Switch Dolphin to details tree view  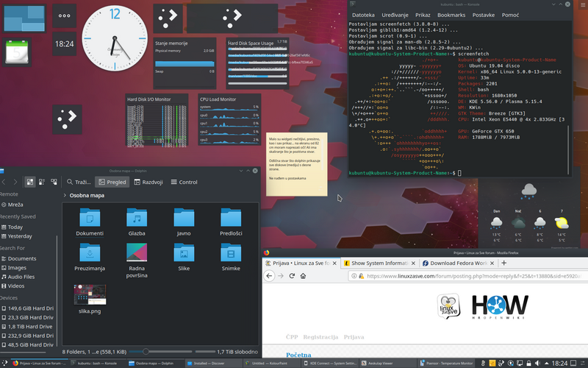[x=54, y=182]
